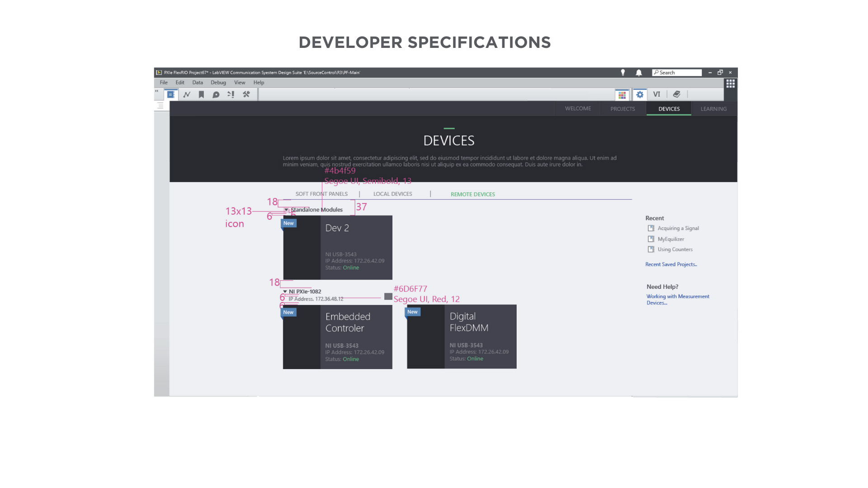Click the Online status on the Dev 2 card

[351, 267]
